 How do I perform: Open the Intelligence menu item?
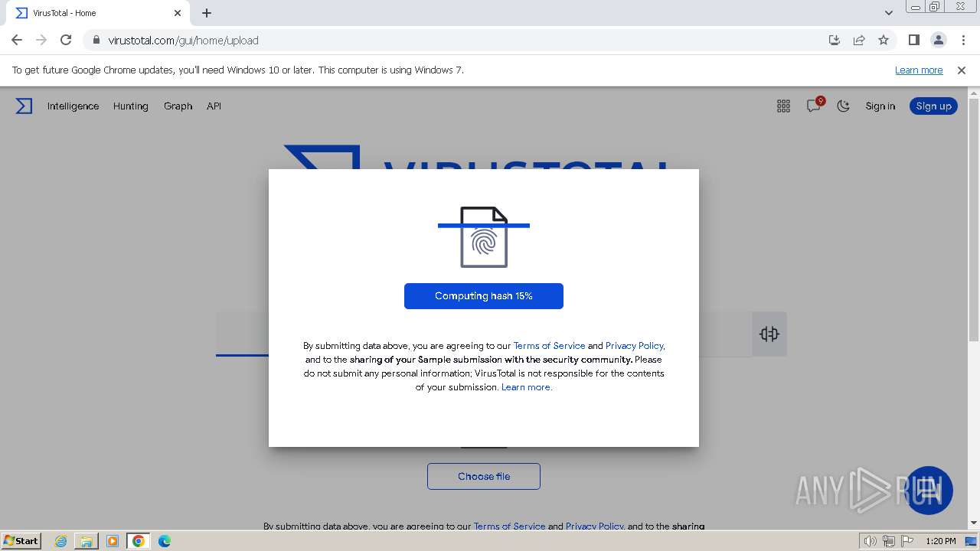pyautogui.click(x=73, y=106)
